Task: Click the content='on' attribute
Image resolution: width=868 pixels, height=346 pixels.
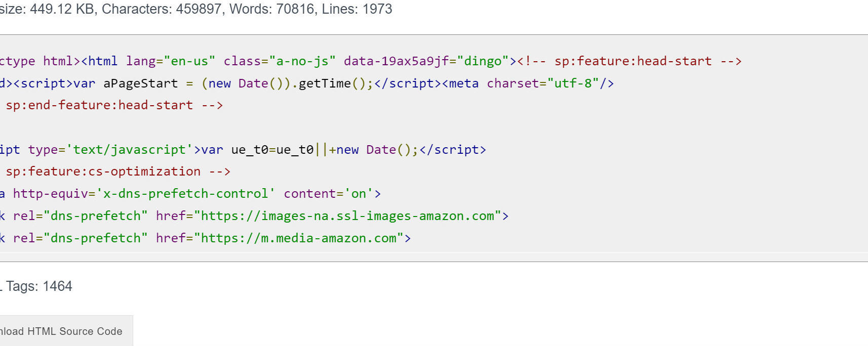Action: tap(328, 194)
